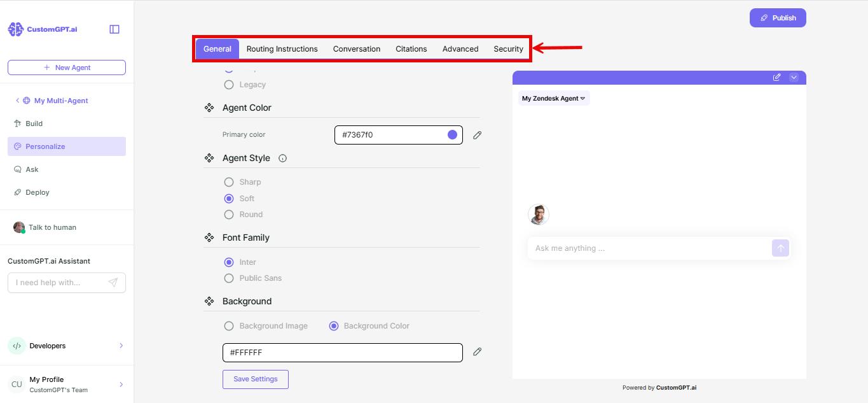
Task: Collapse chat preview with the chevron button
Action: pos(794,77)
